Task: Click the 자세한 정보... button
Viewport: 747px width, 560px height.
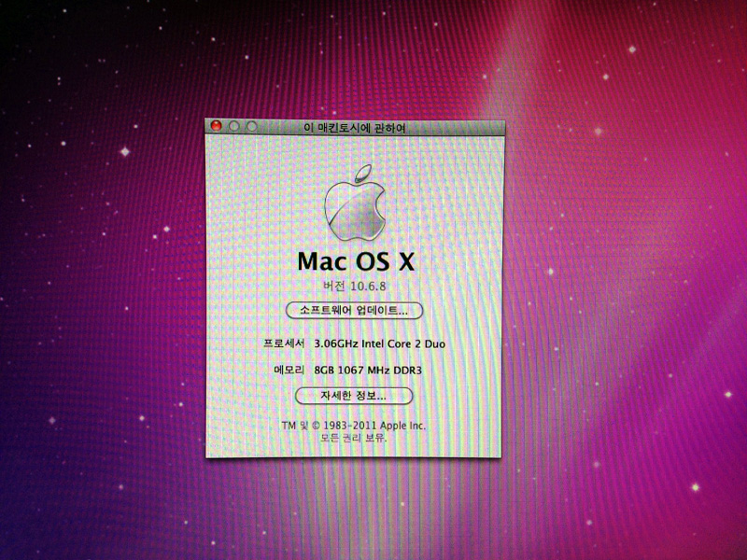Action: (354, 396)
